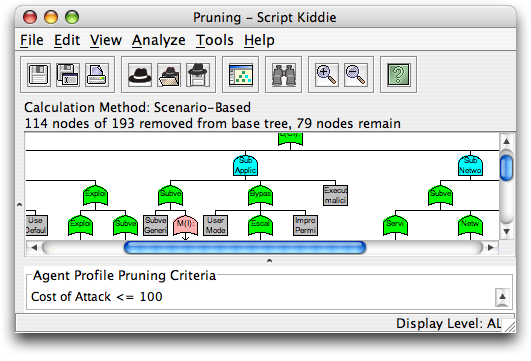Click the zoom in magnifier

(x=326, y=75)
